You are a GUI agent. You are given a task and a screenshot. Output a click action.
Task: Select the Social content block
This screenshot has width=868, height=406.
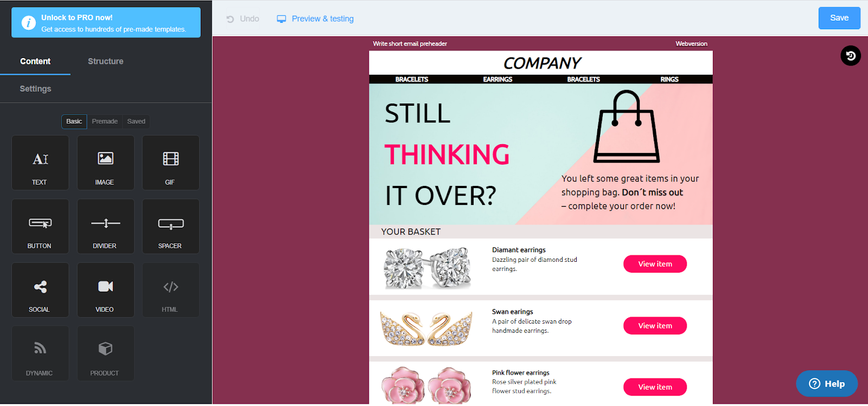[40, 290]
